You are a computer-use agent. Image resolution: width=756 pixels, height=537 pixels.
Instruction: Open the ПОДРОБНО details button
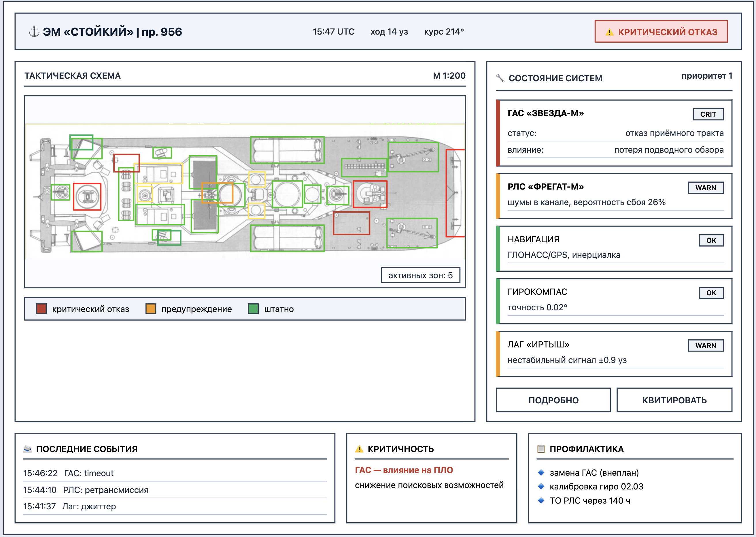pos(553,400)
